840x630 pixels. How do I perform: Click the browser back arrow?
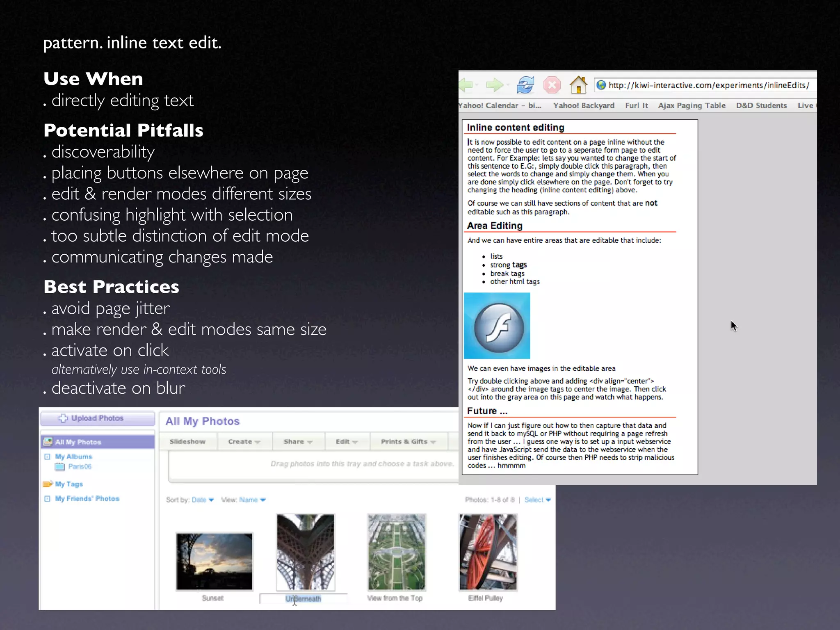point(467,85)
